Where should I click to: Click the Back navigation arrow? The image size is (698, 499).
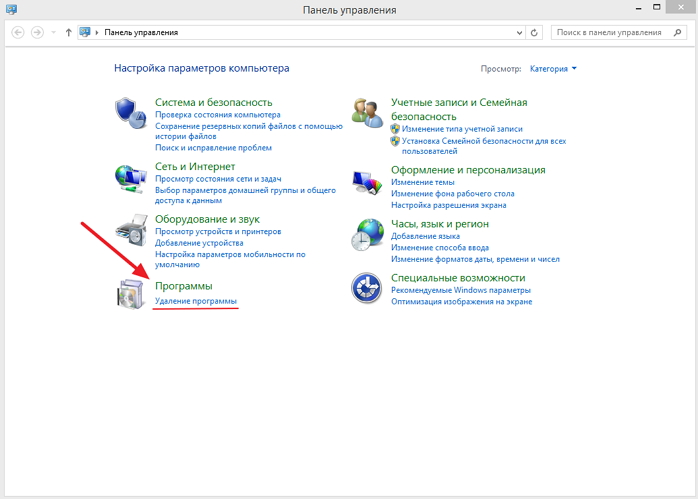point(18,32)
